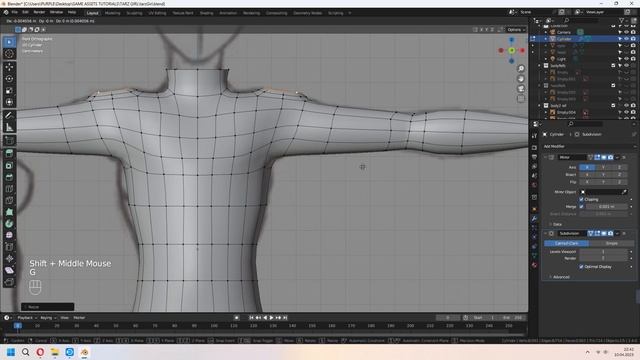Select the Rip Region tool
This screenshot has height=360, width=640.
pos(9,282)
